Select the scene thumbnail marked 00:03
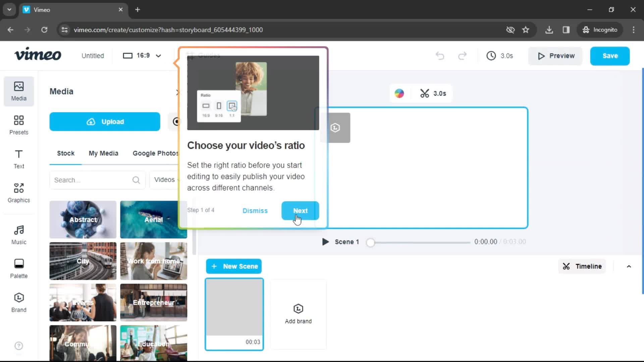644x362 pixels. click(x=234, y=314)
